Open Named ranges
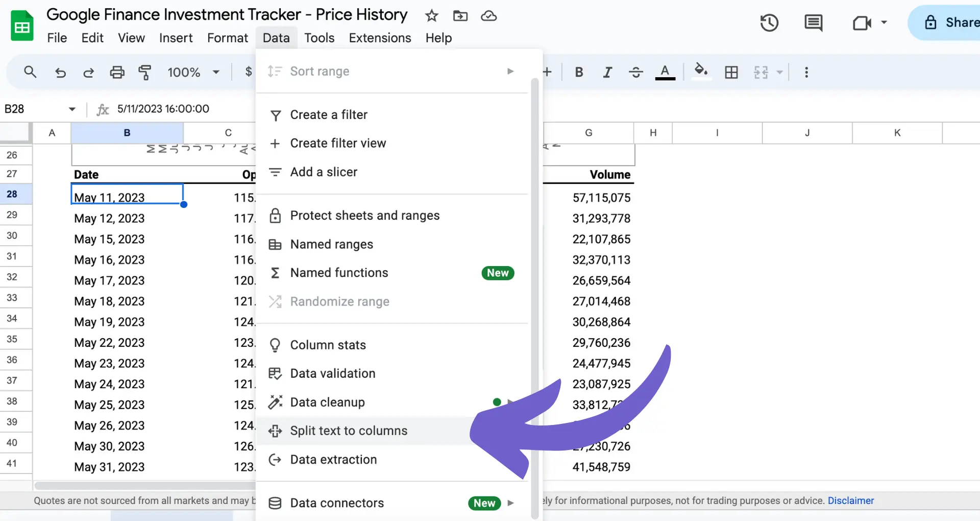The width and height of the screenshot is (980, 521). [392, 244]
